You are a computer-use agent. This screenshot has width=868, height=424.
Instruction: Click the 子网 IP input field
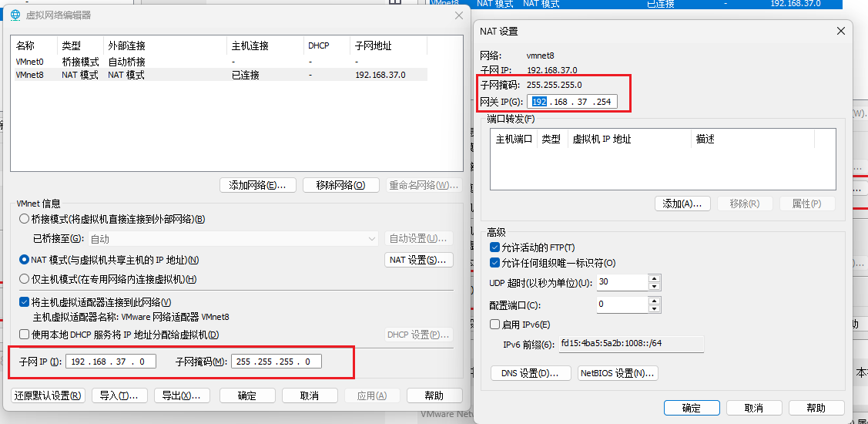[111, 362]
